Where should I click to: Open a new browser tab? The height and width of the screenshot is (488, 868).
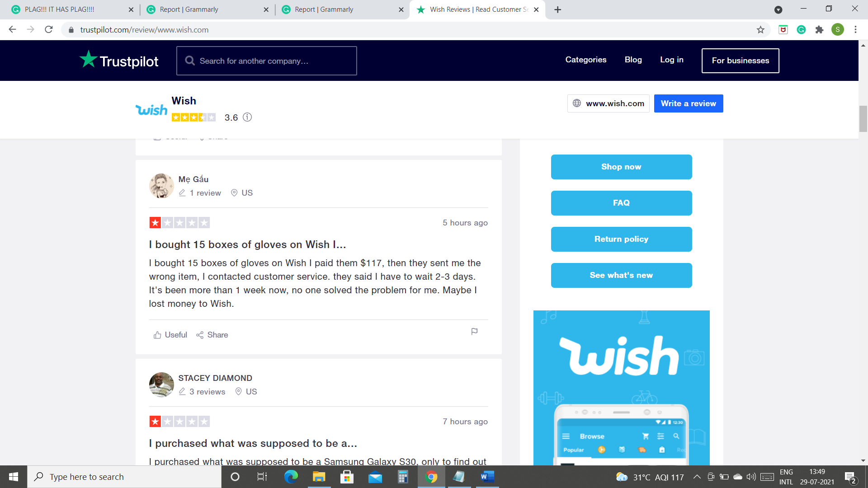[x=558, y=9]
